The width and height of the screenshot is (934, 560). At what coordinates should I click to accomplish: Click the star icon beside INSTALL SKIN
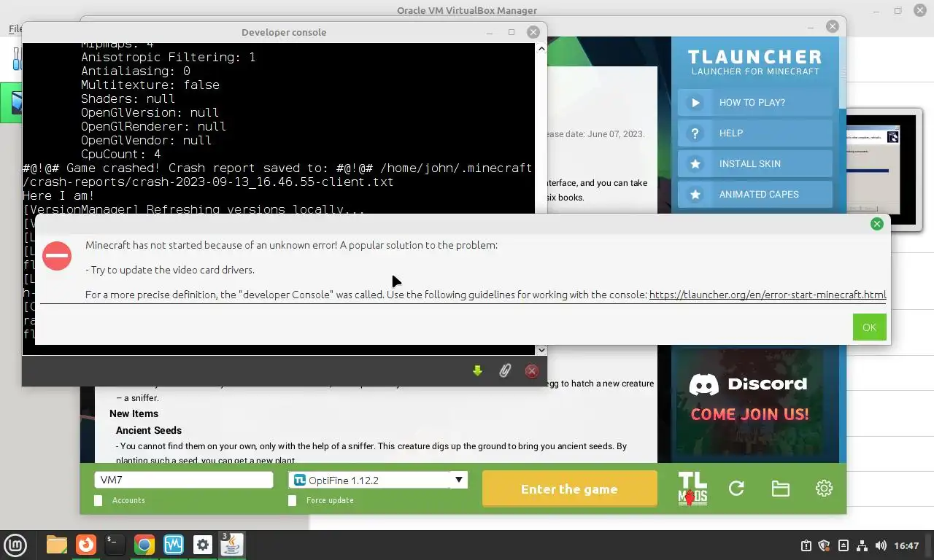tap(695, 164)
